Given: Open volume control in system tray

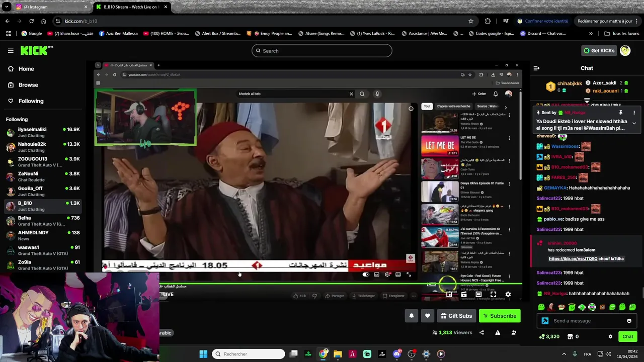Looking at the screenshot, I should pos(608,354).
